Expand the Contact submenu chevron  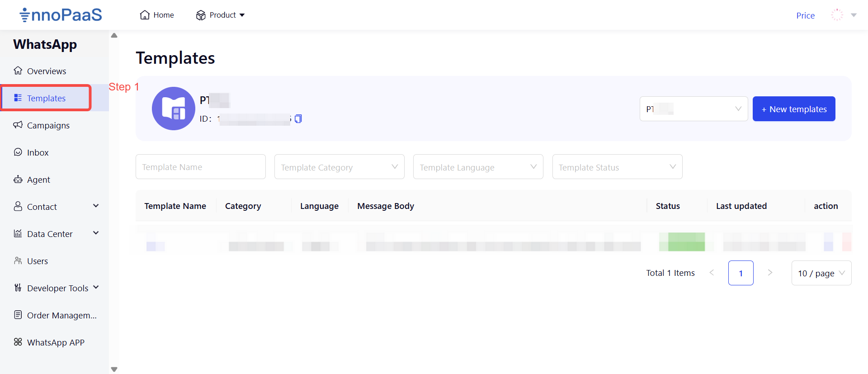coord(96,206)
